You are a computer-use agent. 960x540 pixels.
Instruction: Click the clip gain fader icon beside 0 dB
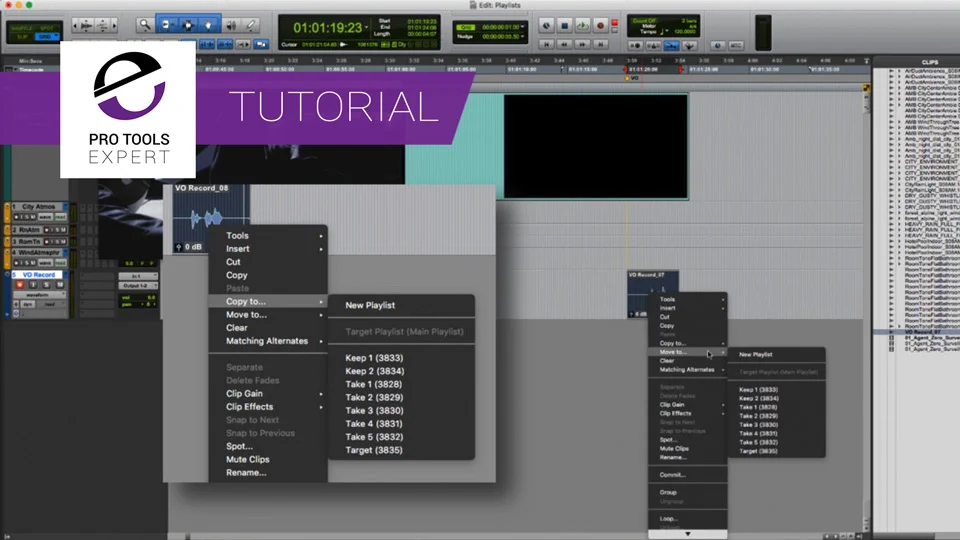(x=179, y=247)
